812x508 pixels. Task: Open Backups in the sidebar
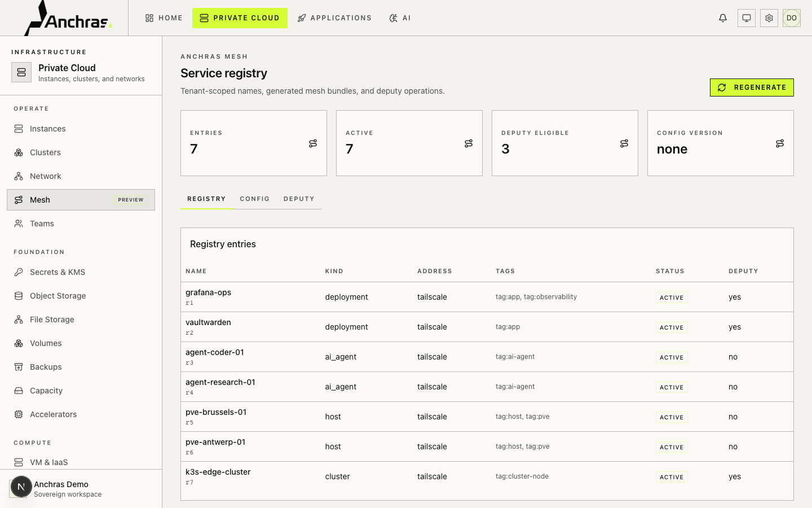coord(81,367)
